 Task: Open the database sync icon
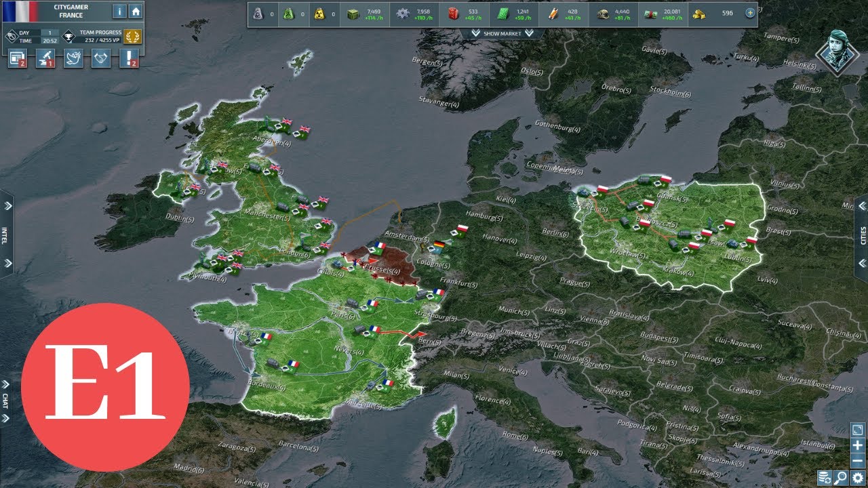click(x=825, y=478)
